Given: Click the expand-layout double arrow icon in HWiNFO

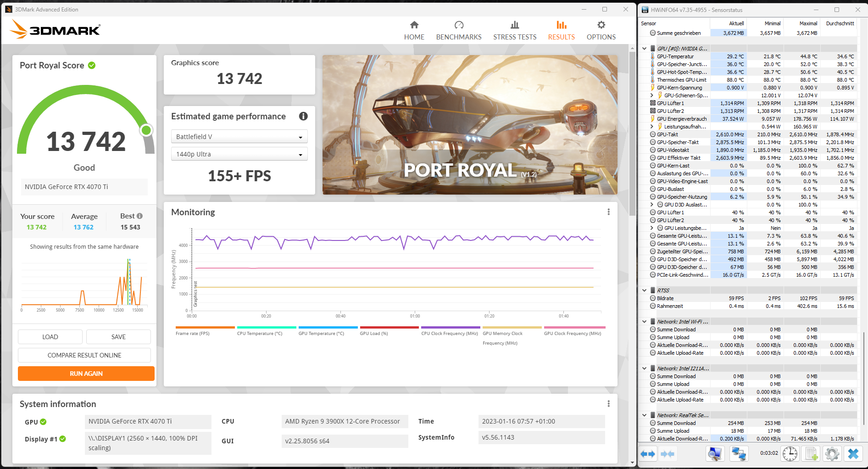Looking at the screenshot, I should [x=648, y=454].
